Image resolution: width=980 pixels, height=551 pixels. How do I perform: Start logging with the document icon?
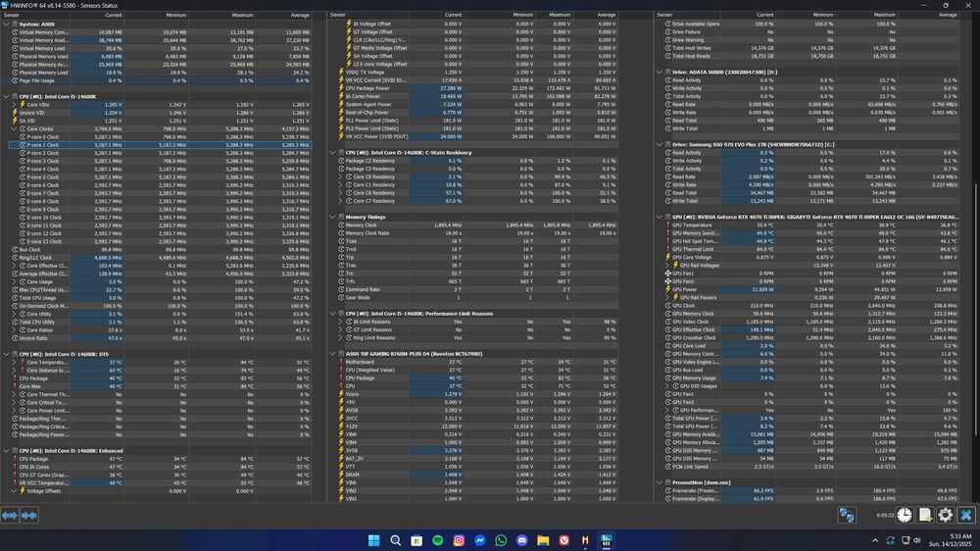(925, 515)
